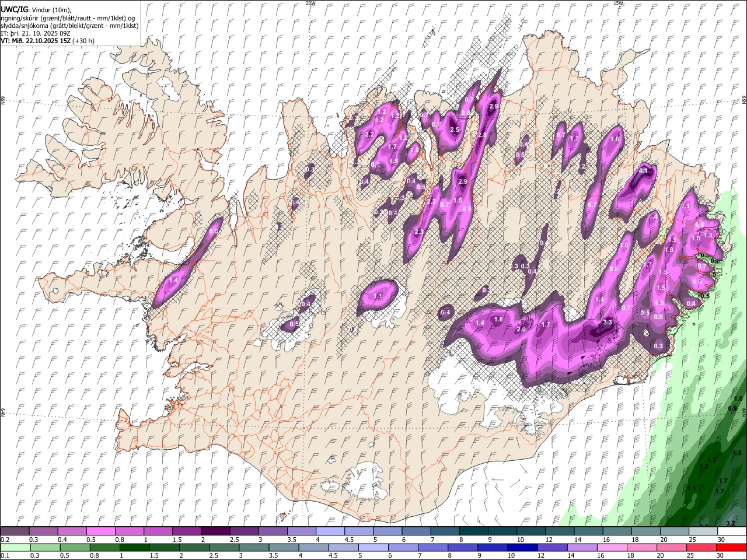Click the lower-row light pink 16–18 swatch

point(612,548)
